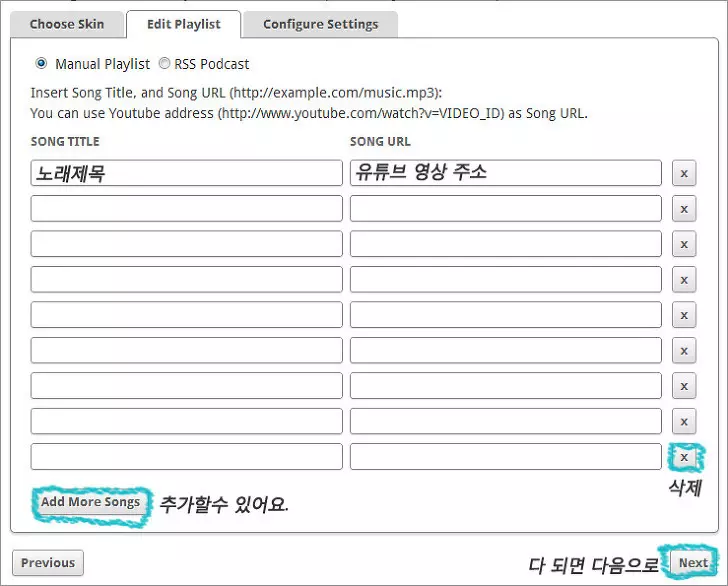
Task: Remove the first song row with x
Action: (684, 174)
